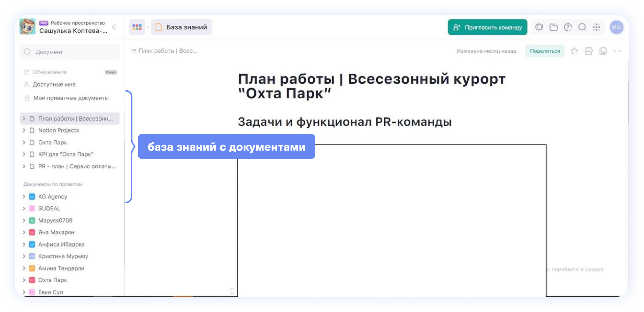Screen dimensions: 644x312
Task: Copy the document via the duplicate icon
Action: point(603,51)
